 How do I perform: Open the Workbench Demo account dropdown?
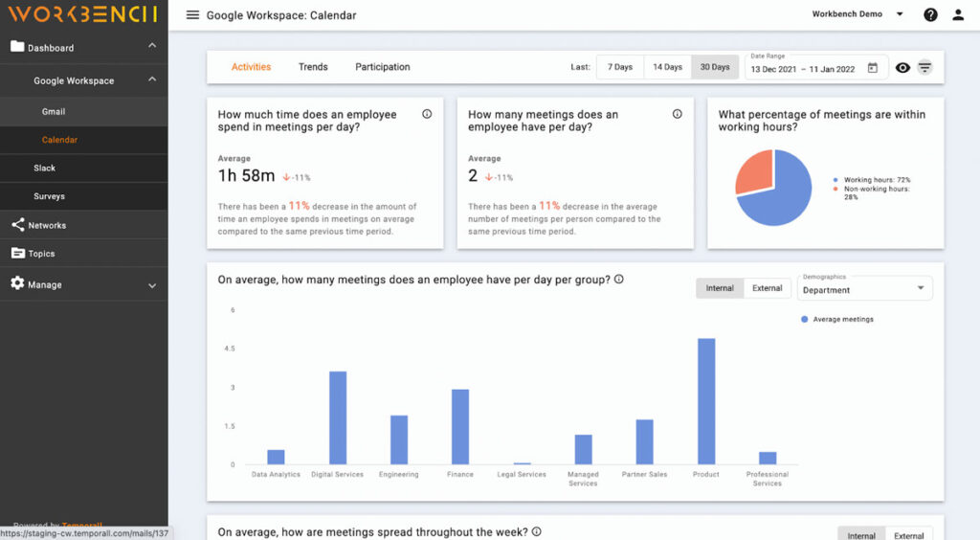coord(857,13)
